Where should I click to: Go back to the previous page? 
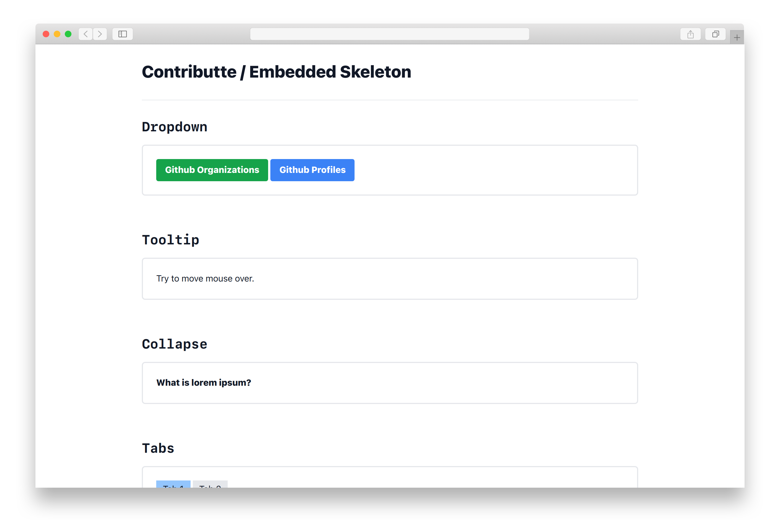pos(86,34)
